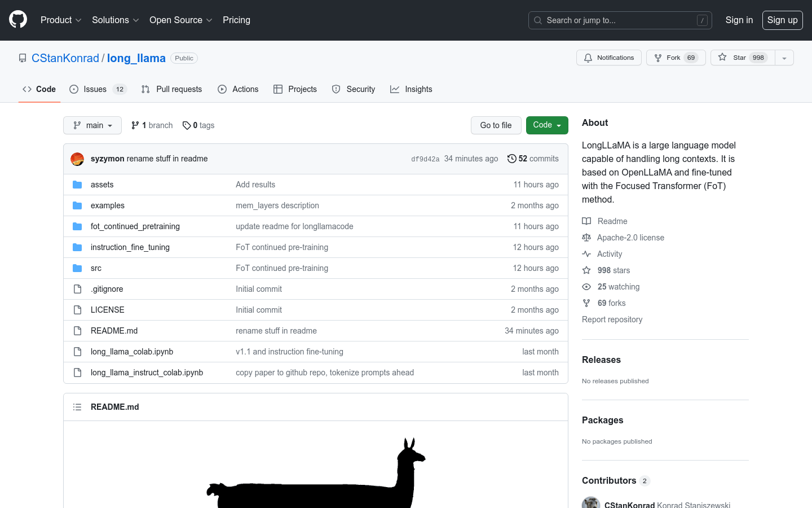Viewport: 812px width, 508px height.
Task: Click the 'mem_layers description' commit message
Action: (277, 205)
